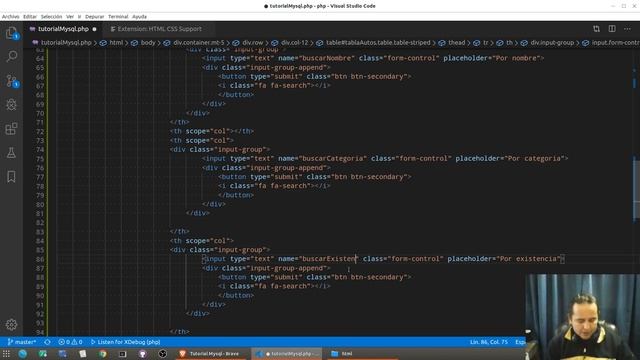
Task: Open the Bookmarks view in activity bar
Action: (x=11, y=177)
